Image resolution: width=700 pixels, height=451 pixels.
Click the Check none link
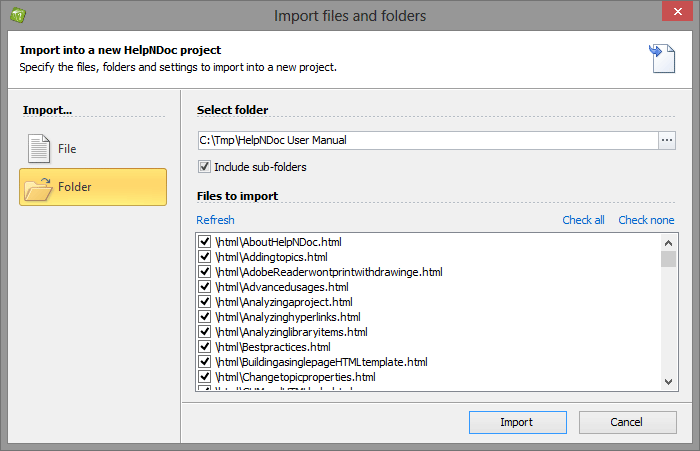pos(646,220)
